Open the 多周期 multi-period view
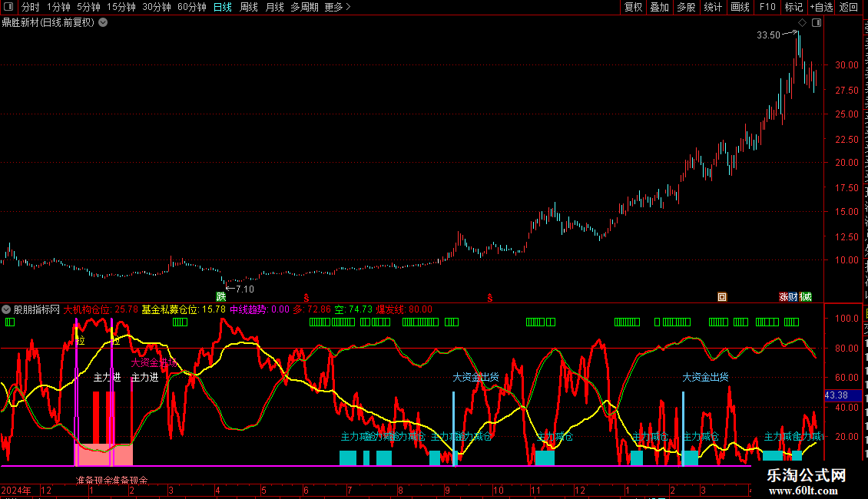 click(304, 7)
